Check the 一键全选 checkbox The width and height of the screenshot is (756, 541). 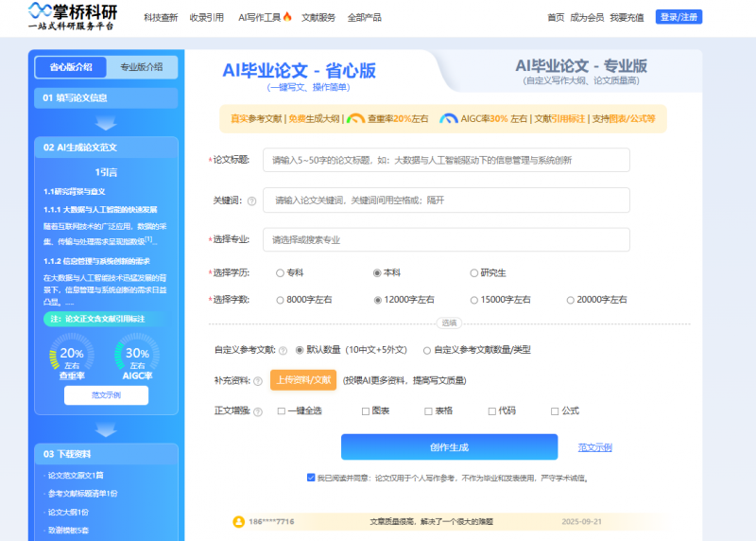(x=281, y=410)
